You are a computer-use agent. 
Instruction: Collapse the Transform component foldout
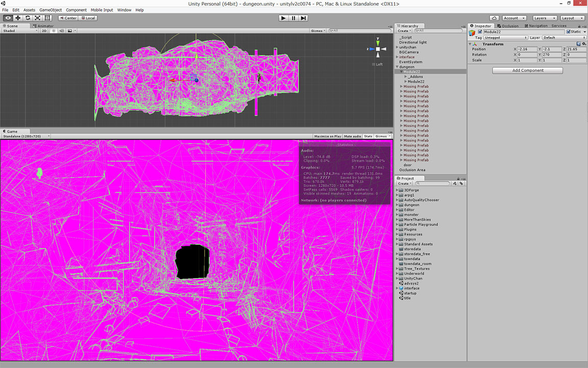(x=470, y=44)
